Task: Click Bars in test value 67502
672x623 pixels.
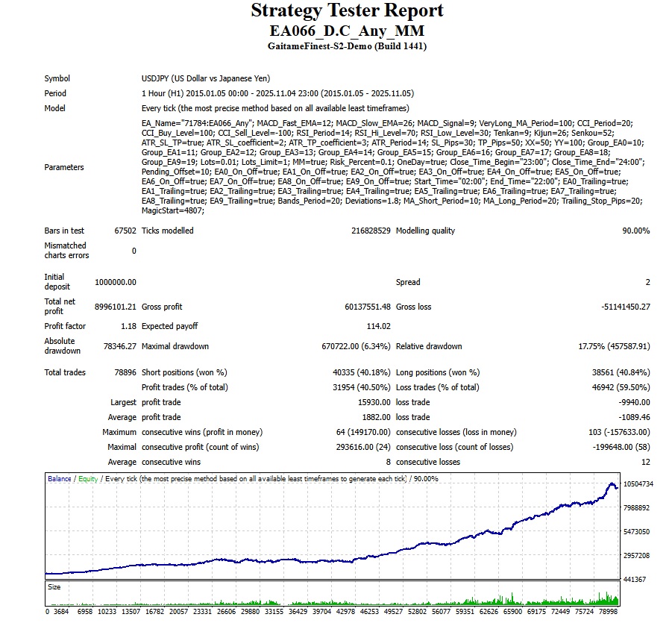Action: [x=125, y=231]
